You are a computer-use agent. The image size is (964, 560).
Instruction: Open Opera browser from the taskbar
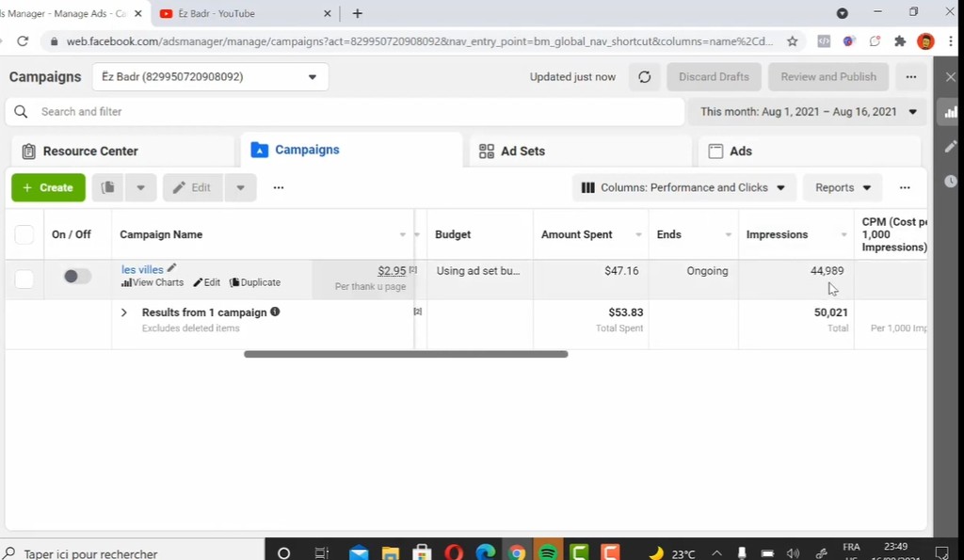tap(454, 552)
